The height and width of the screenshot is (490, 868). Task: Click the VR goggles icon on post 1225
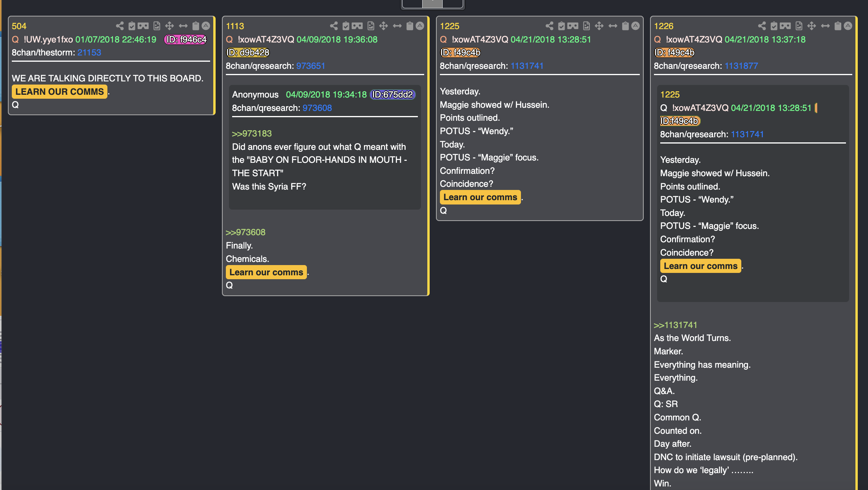click(573, 26)
